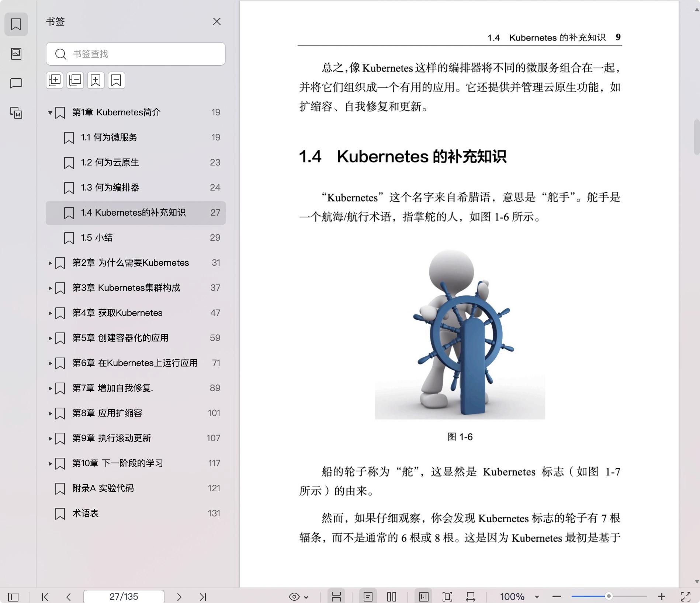Click the zoom slider handle

coord(609,596)
